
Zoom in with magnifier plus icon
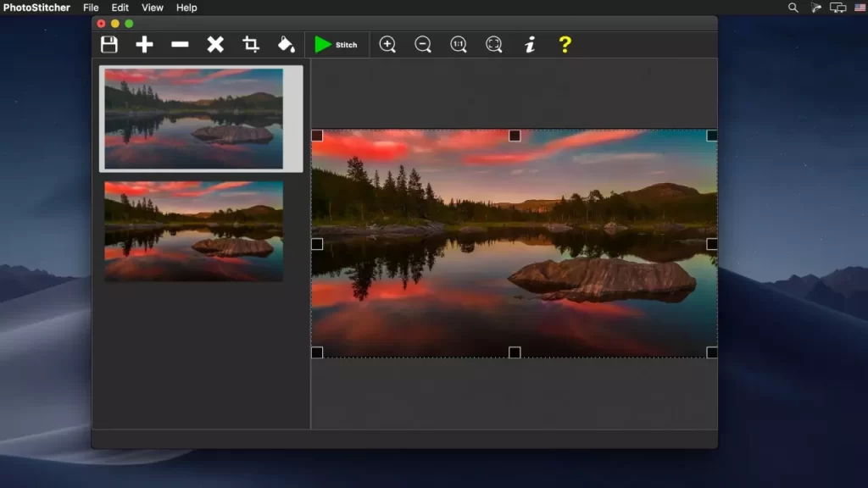click(387, 44)
